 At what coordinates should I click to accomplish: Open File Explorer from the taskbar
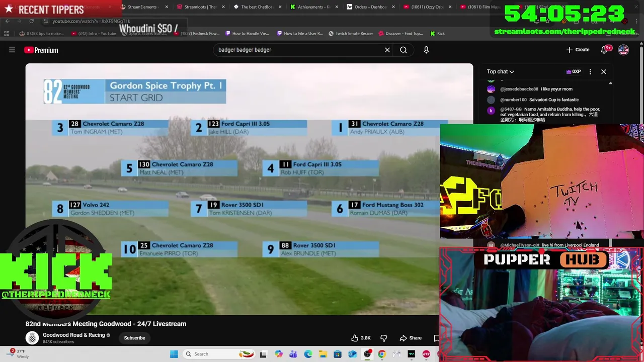coord(323,354)
